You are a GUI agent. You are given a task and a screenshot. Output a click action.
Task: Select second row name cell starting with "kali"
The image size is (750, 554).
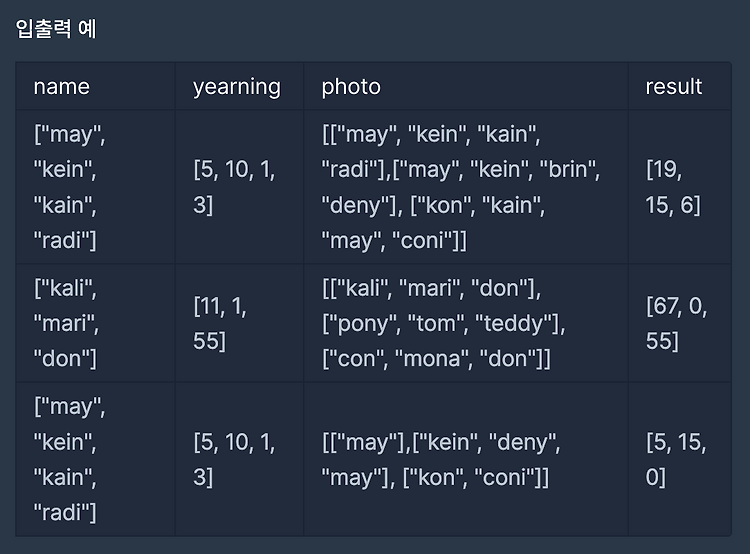point(96,323)
